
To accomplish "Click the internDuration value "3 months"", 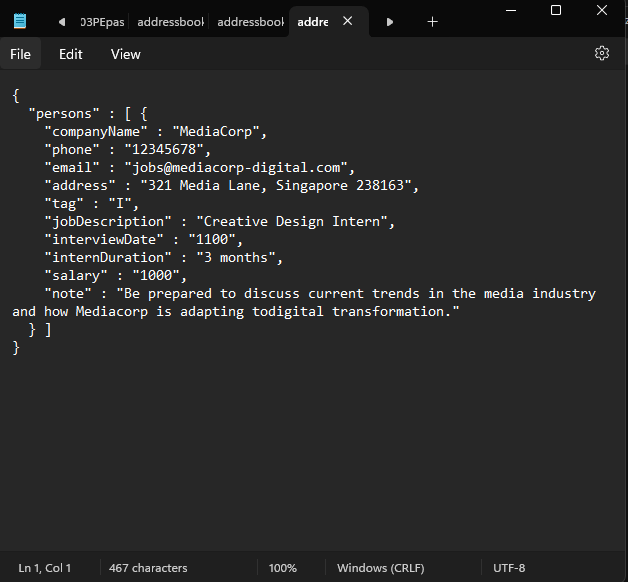I will (x=236, y=258).
